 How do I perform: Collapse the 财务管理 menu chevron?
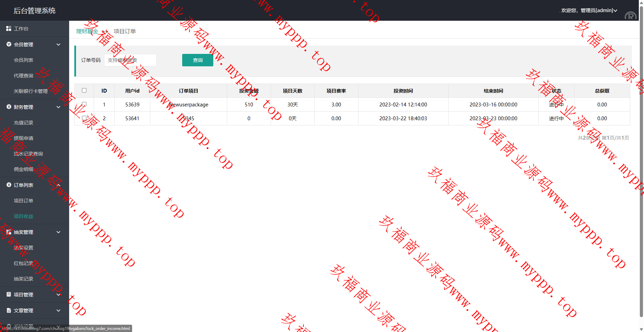tap(58, 107)
